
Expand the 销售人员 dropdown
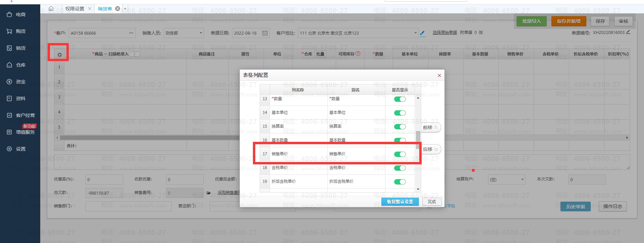[201, 33]
